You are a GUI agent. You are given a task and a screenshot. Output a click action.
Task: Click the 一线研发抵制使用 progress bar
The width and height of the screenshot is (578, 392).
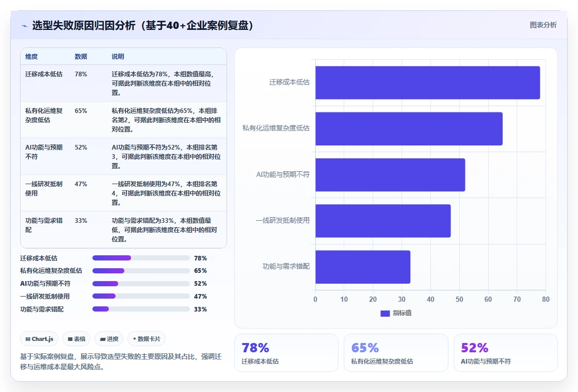[141, 296]
